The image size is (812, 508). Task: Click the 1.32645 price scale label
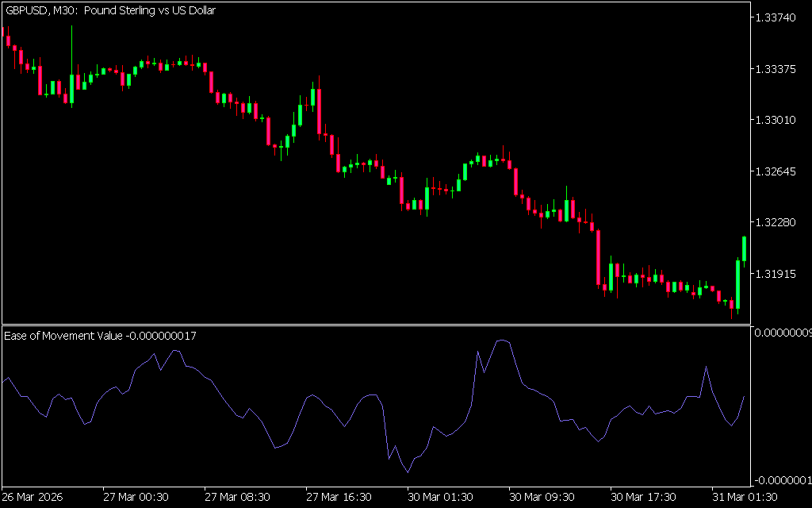778,171
